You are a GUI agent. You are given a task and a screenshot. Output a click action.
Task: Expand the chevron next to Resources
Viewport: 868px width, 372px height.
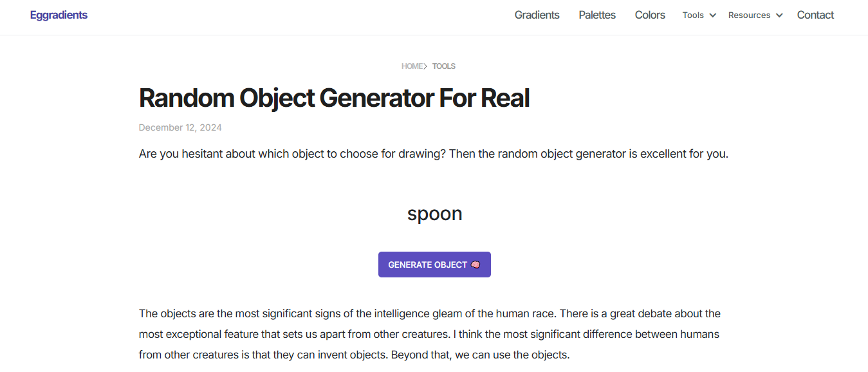(x=779, y=15)
